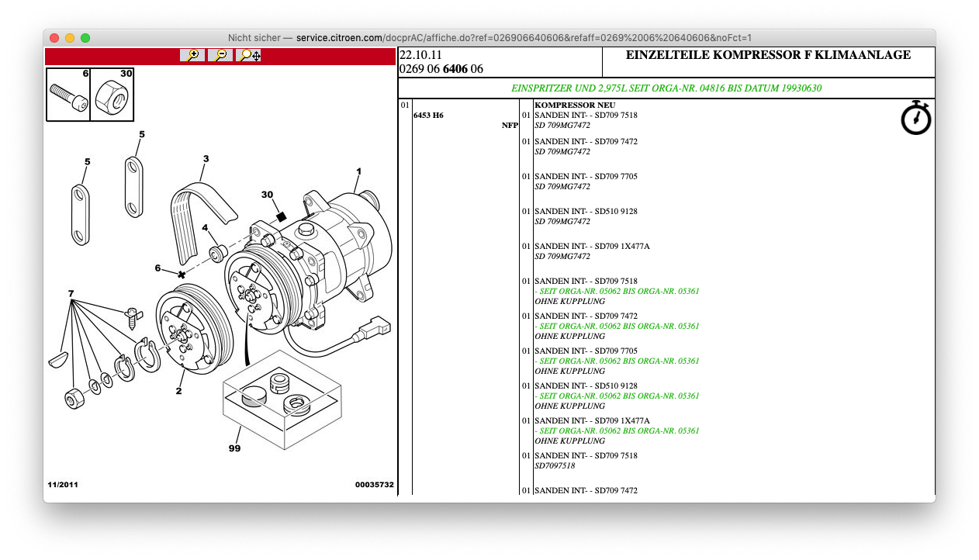Screen dimensions: 979x560
Task: Click the diagram date 11/2011
Action: [63, 485]
